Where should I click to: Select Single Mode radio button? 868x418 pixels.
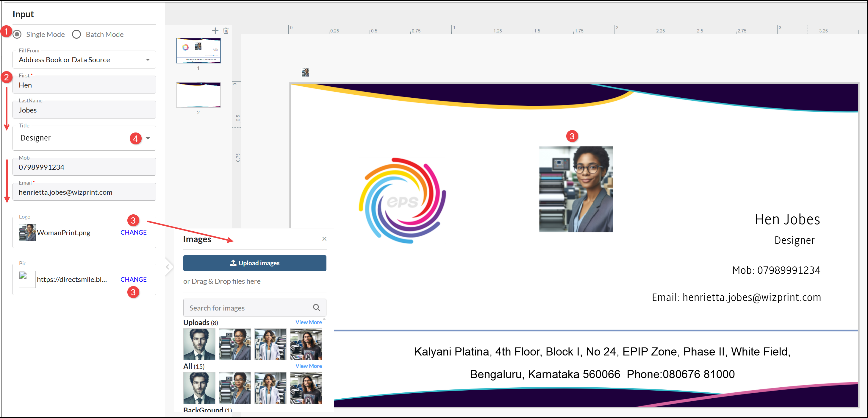click(18, 34)
